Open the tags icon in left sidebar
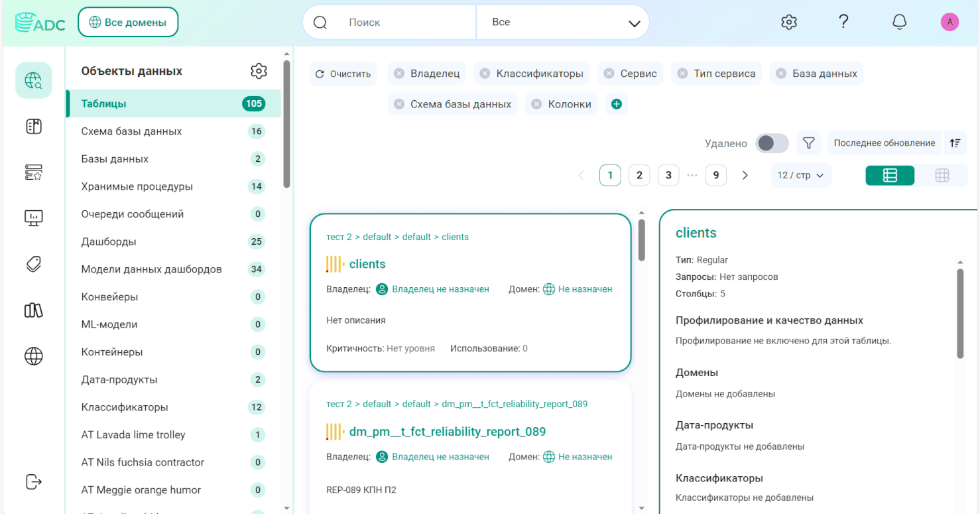 pos(34,264)
